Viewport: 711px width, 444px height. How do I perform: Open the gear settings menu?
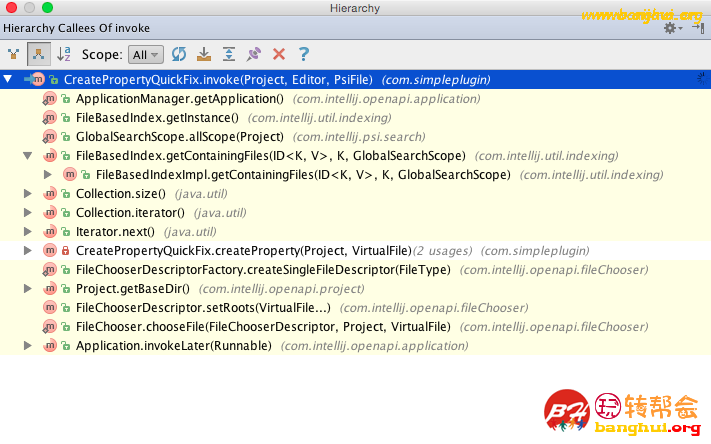(x=673, y=28)
